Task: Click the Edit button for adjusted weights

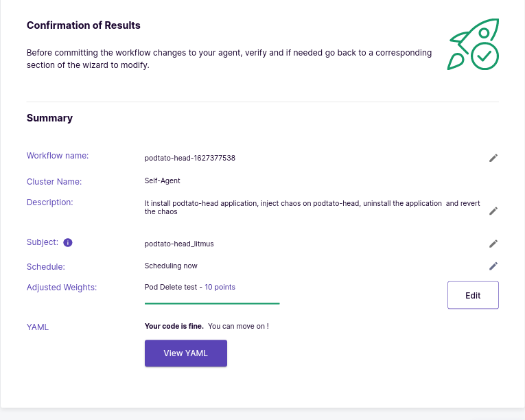Action: 473,295
